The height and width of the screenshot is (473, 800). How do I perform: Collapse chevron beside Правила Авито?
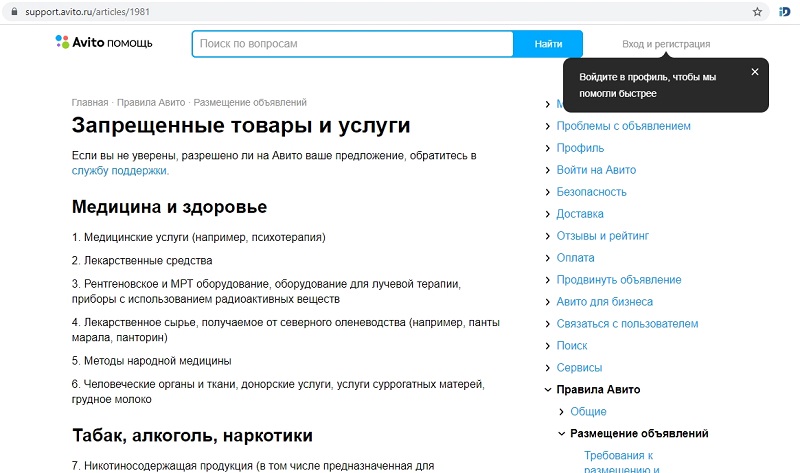click(547, 390)
